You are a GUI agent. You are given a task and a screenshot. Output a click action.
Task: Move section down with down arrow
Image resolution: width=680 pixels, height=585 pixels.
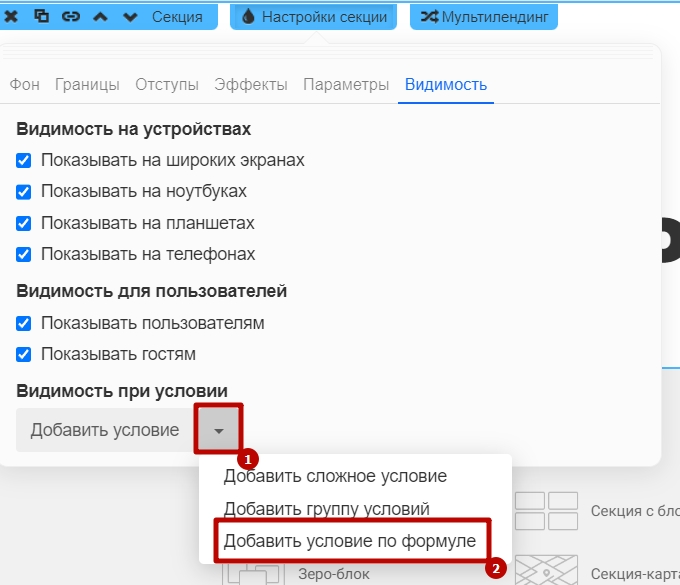130,17
